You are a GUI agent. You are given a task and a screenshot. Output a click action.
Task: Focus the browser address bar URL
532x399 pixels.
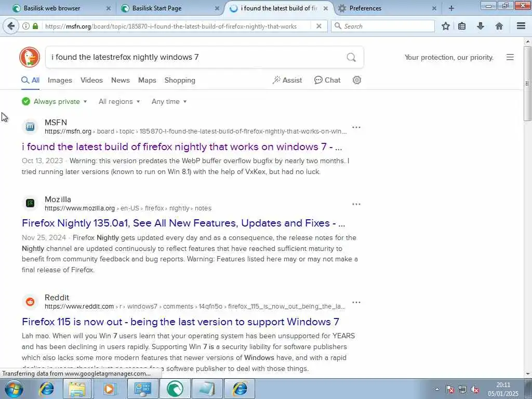click(170, 26)
